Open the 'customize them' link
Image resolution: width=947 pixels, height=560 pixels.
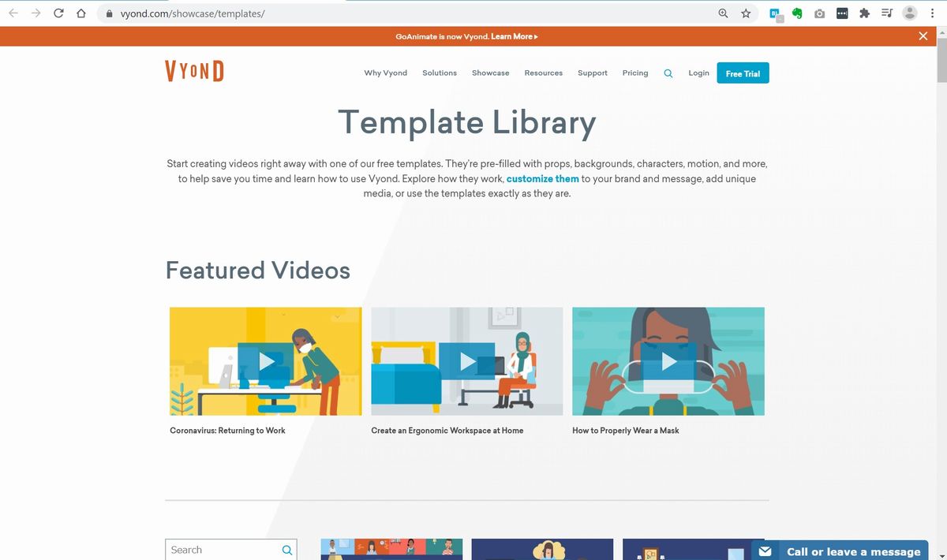point(543,179)
